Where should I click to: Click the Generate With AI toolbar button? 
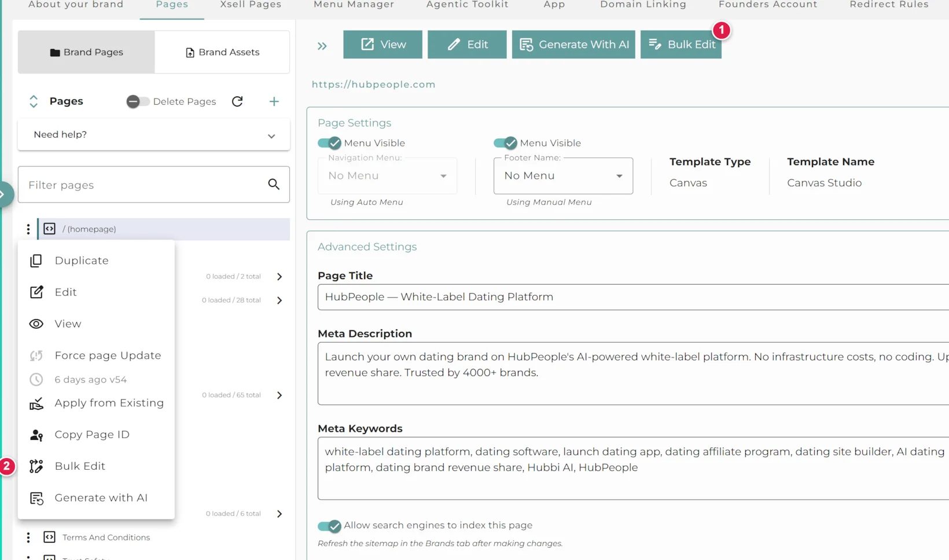[x=573, y=45]
